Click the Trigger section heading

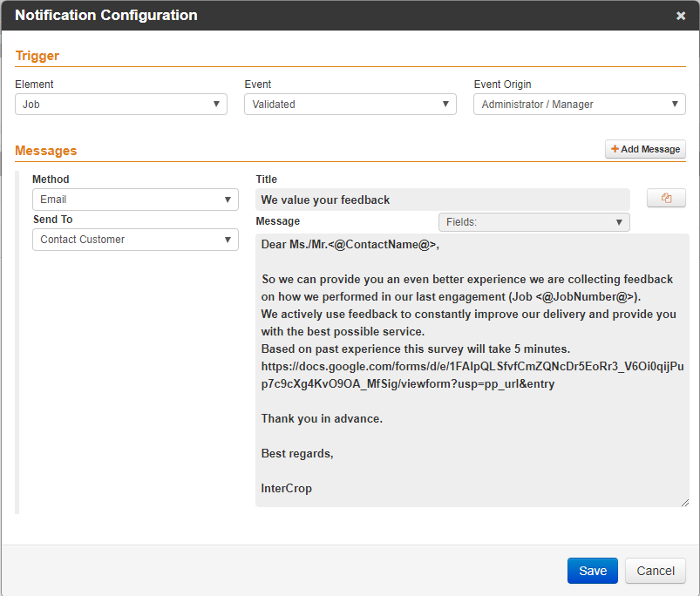(37, 56)
